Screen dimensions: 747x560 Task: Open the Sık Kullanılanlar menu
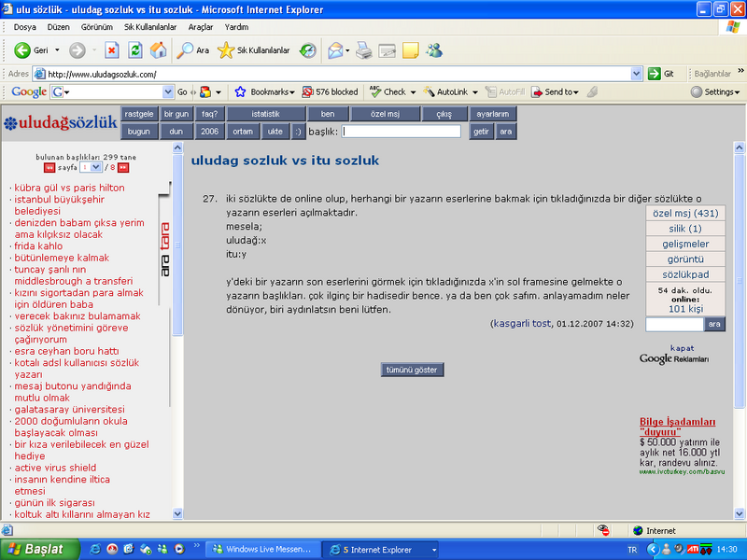pos(150,27)
